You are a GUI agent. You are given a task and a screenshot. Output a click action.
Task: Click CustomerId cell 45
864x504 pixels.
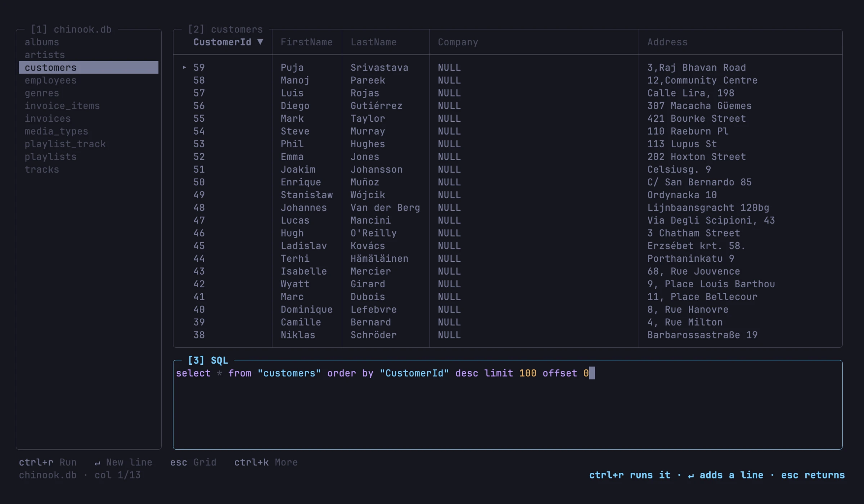click(x=199, y=246)
